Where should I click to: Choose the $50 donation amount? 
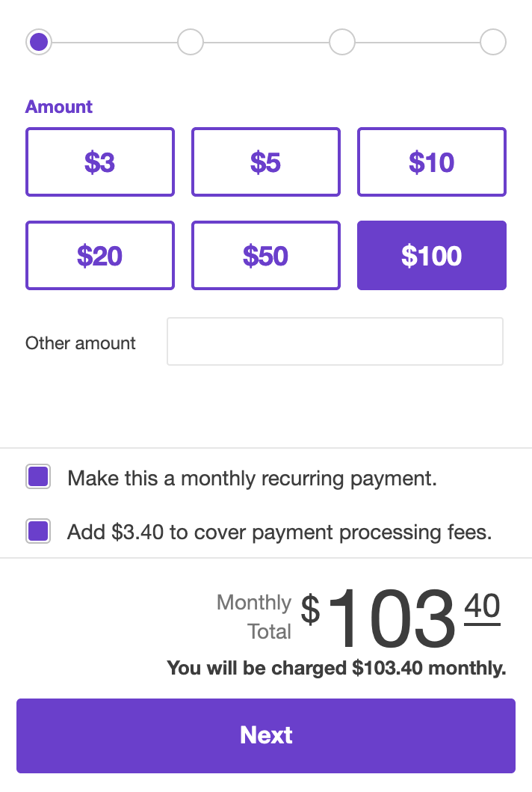click(265, 255)
